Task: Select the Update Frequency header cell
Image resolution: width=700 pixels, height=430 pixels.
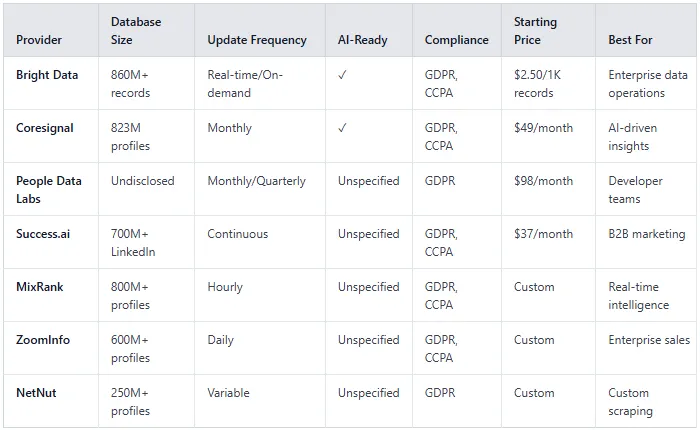Action: (x=257, y=40)
